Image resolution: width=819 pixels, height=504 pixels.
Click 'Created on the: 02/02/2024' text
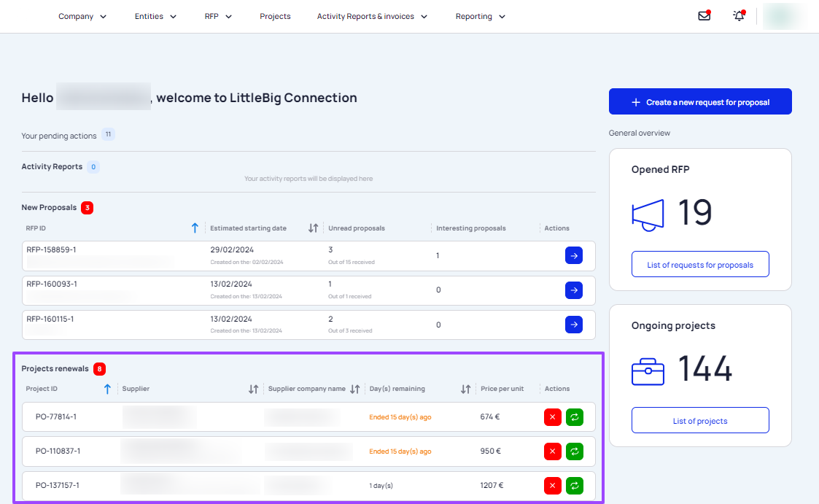coord(247,262)
